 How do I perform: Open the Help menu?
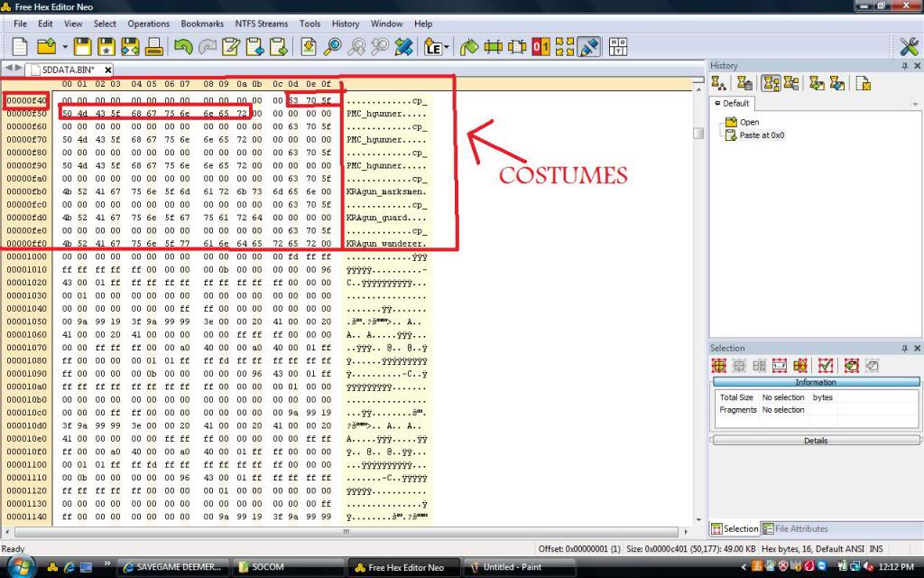click(423, 23)
